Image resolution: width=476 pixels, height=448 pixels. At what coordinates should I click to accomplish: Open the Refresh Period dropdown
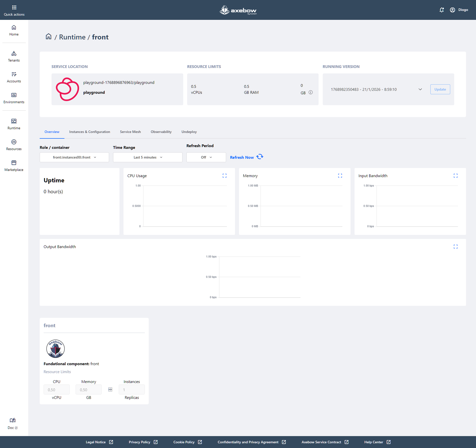(x=206, y=157)
